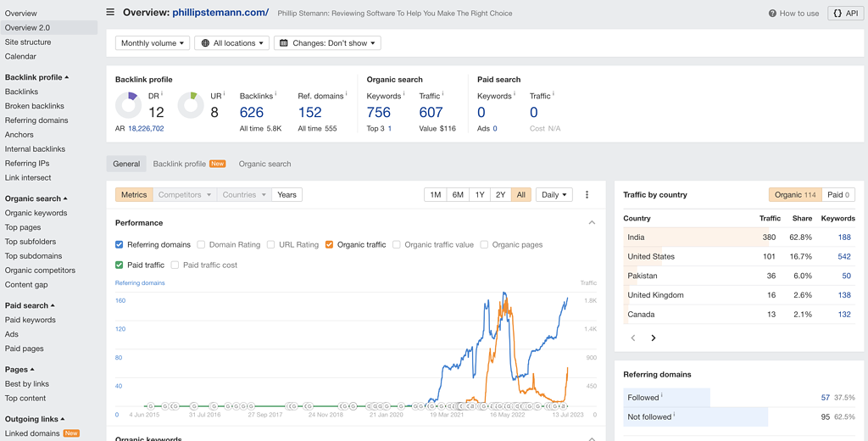This screenshot has width=868, height=441.
Task: Open the API button
Action: tap(845, 14)
